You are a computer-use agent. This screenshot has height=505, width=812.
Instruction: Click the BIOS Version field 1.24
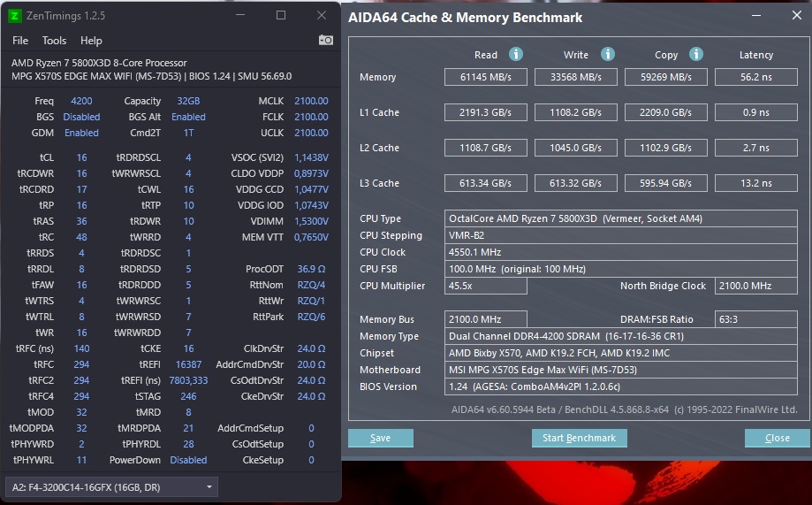pyautogui.click(x=621, y=386)
